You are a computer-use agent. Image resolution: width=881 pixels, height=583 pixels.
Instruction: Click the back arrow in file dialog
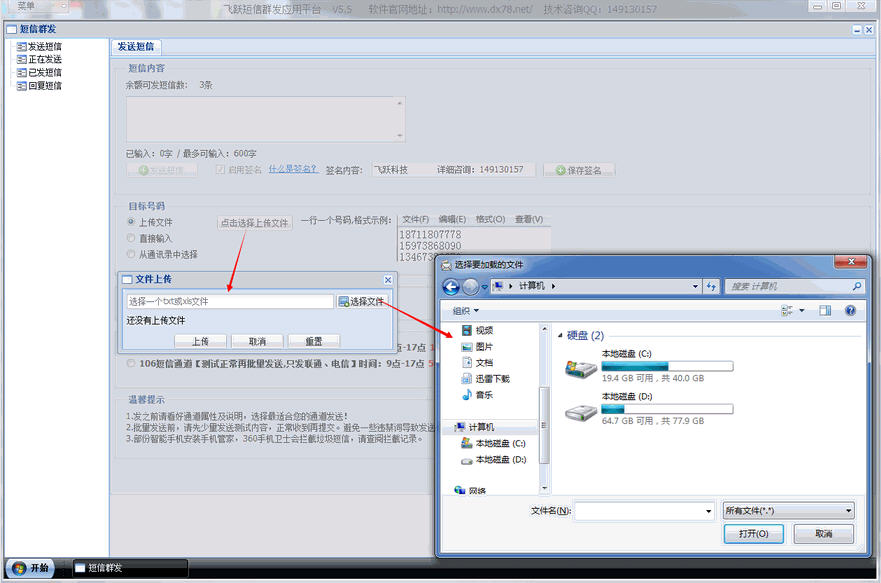(x=451, y=287)
